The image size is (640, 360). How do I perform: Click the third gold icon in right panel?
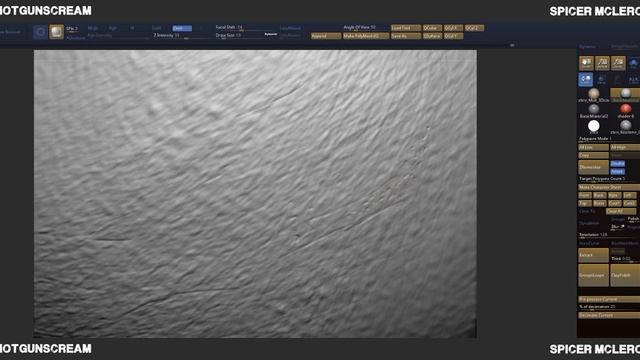[x=618, y=63]
